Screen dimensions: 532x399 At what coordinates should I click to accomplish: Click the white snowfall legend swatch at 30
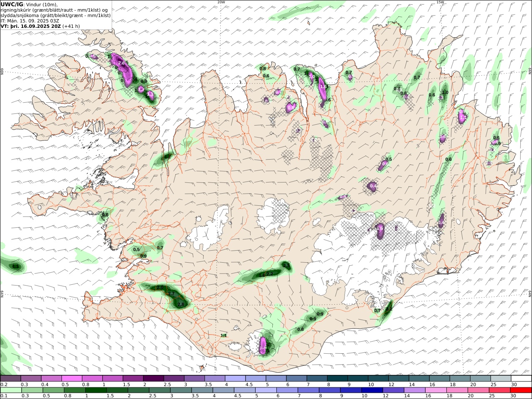tap(521, 378)
